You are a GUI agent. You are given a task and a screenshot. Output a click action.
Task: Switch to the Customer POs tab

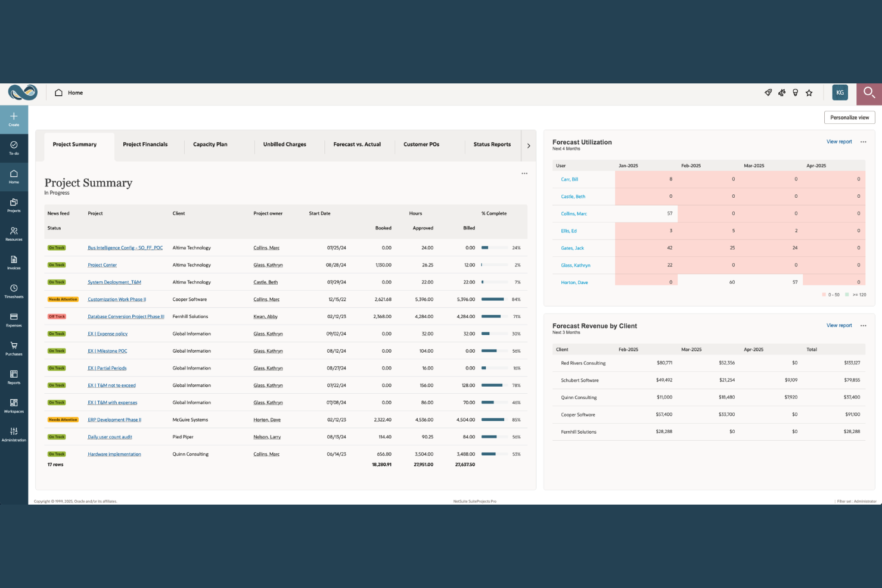coord(421,145)
